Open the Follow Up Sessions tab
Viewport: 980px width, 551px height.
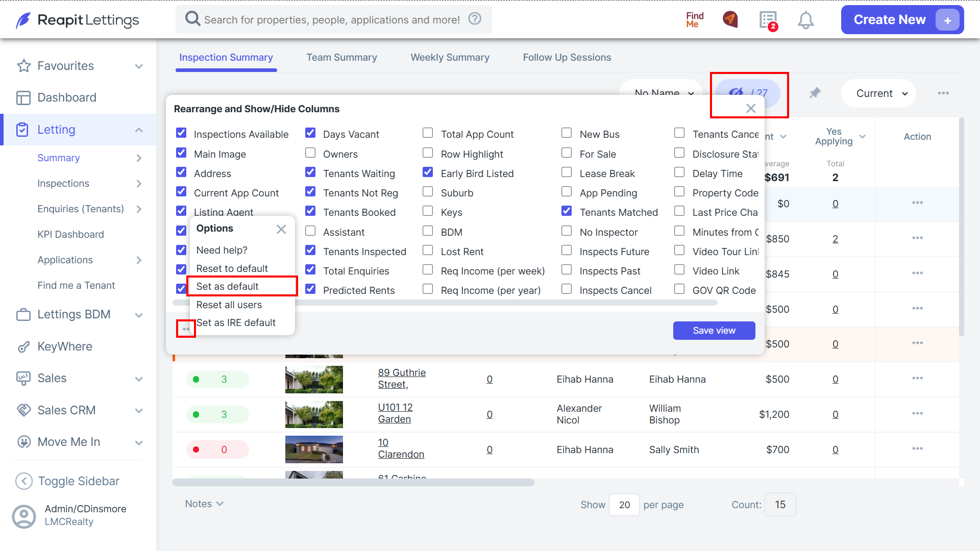567,57
